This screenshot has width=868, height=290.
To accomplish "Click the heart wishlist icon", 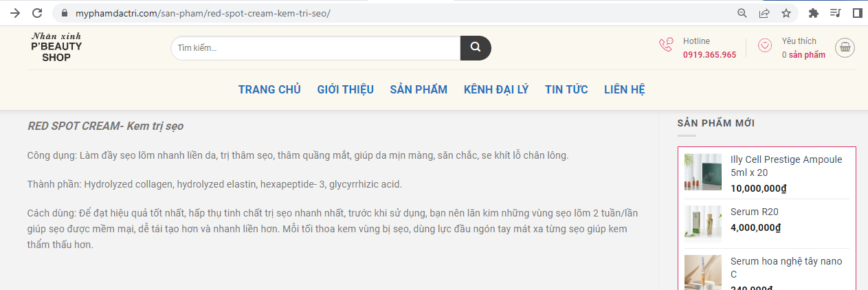I will click(765, 46).
